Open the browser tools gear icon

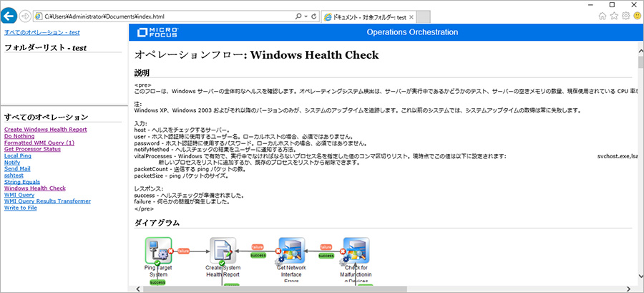tap(625, 16)
